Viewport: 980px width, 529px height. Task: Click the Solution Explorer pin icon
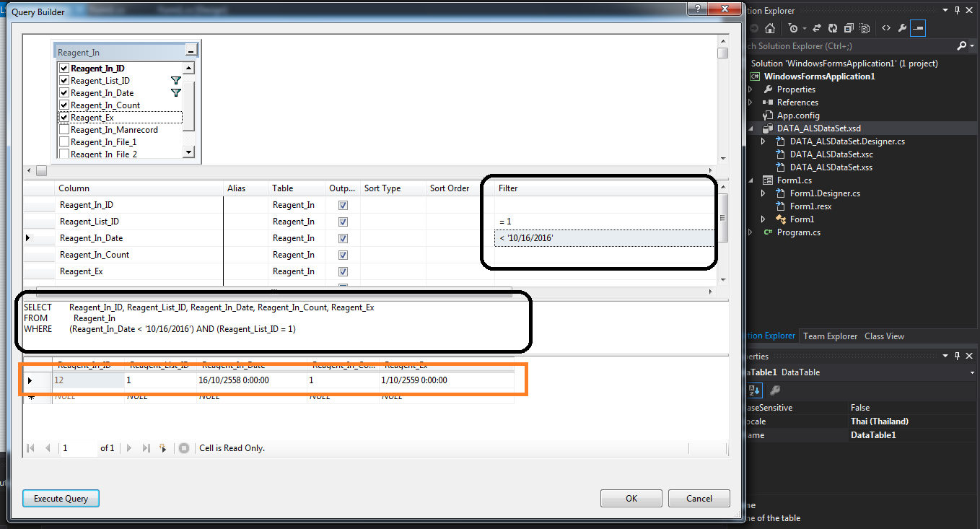(958, 10)
